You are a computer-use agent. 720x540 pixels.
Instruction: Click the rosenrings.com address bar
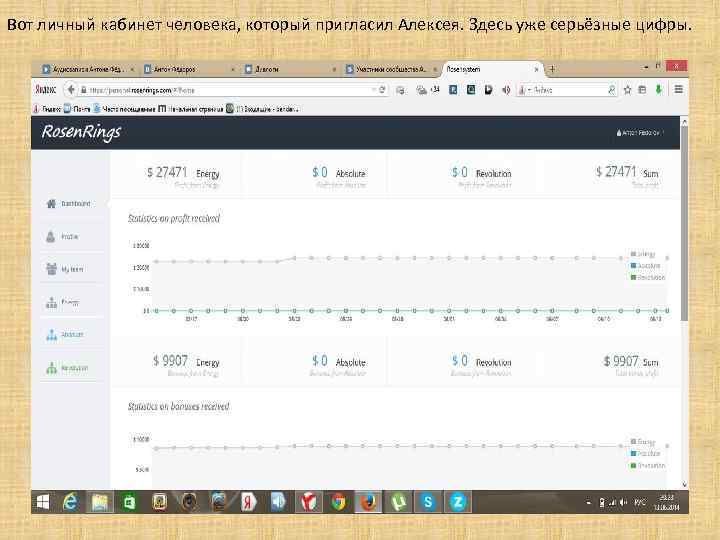point(225,90)
